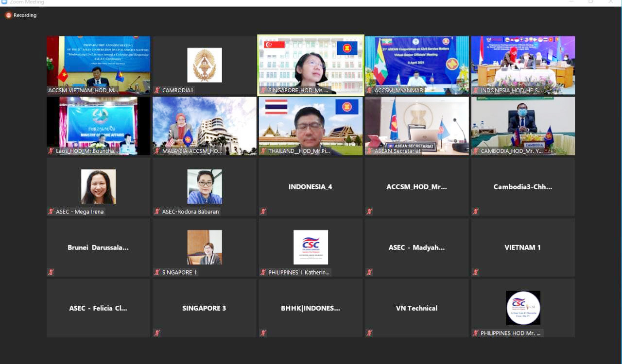This screenshot has height=364, width=622.
Task: Maximize the Zoom Meeting window
Action: (590, 2)
